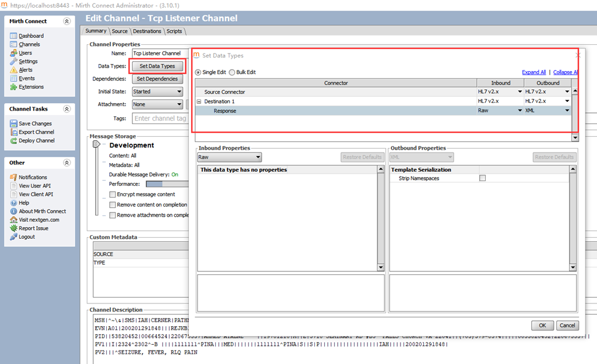
Task: Open Users via its people icon
Action: 13,53
